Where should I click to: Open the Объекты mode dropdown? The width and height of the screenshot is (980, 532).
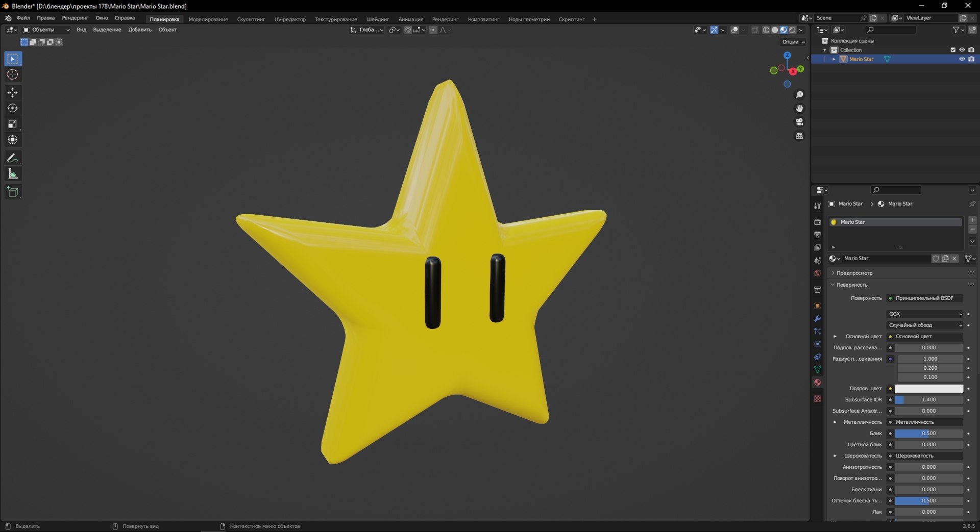(46, 30)
